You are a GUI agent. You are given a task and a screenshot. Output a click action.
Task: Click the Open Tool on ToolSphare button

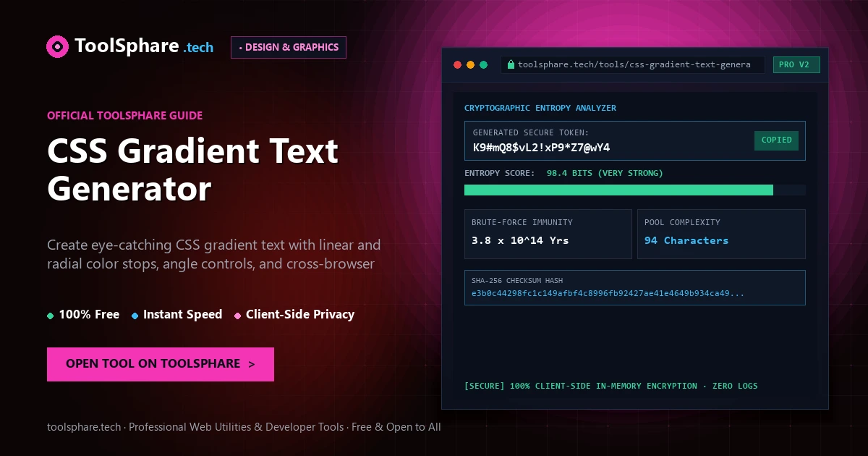coord(161,364)
